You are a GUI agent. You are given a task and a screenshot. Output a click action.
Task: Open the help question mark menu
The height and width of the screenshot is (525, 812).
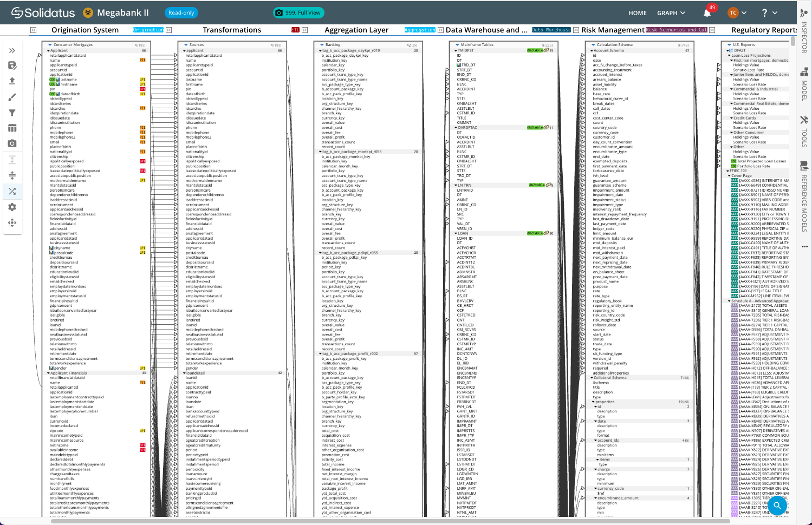tap(769, 13)
